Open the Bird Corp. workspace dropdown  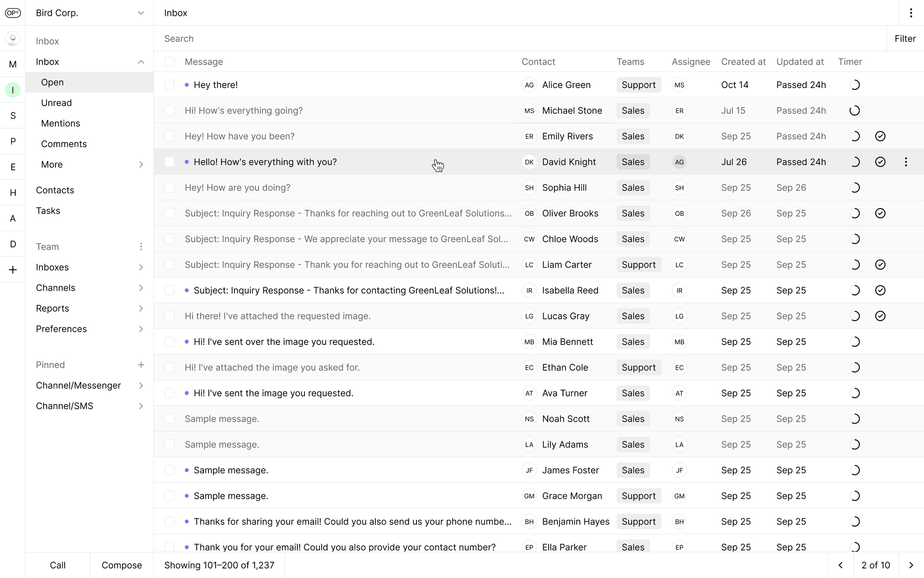pyautogui.click(x=141, y=13)
